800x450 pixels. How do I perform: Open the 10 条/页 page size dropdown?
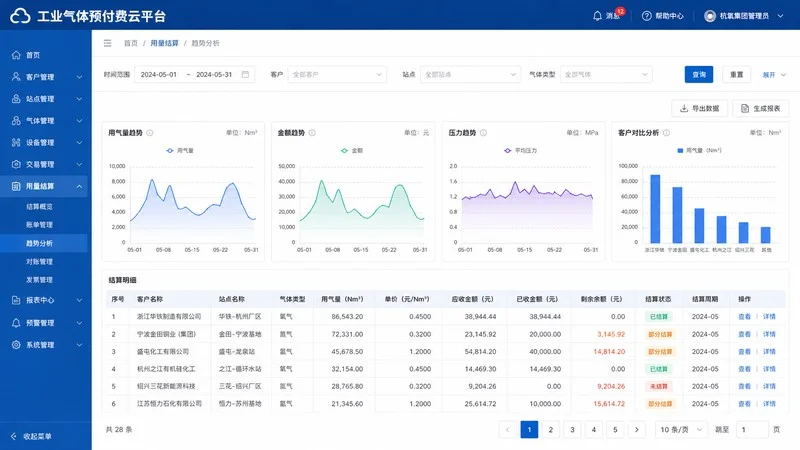[x=681, y=430]
